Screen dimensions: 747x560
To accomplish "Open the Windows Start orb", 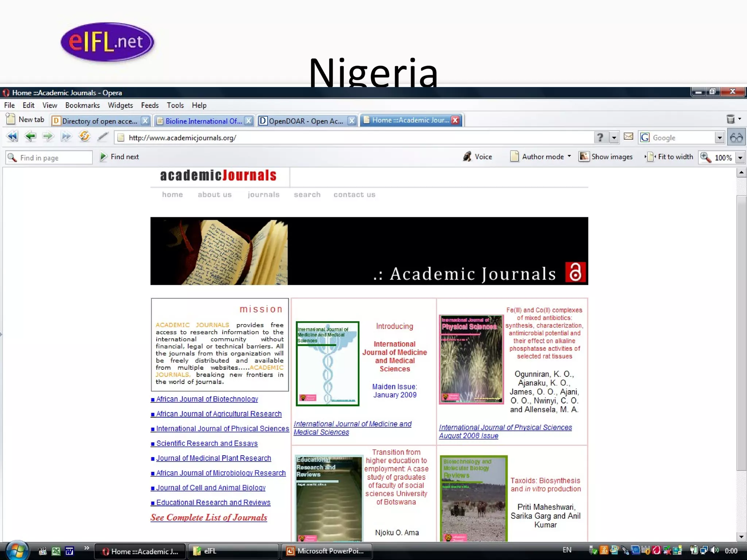I will pos(17,551).
